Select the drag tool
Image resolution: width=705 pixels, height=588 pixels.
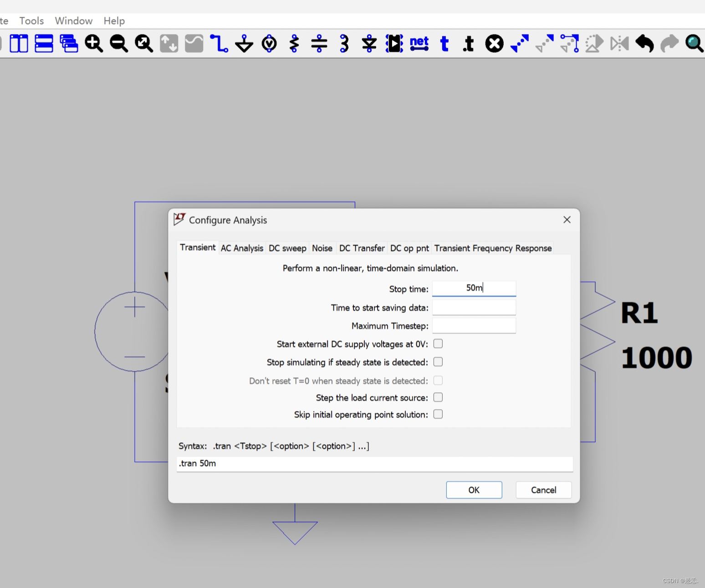(x=570, y=44)
